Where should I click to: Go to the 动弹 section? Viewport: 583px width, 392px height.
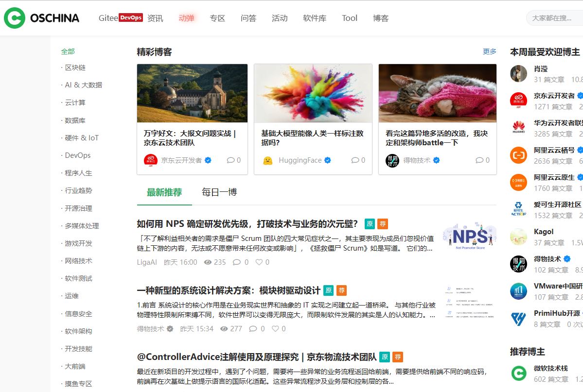[186, 18]
